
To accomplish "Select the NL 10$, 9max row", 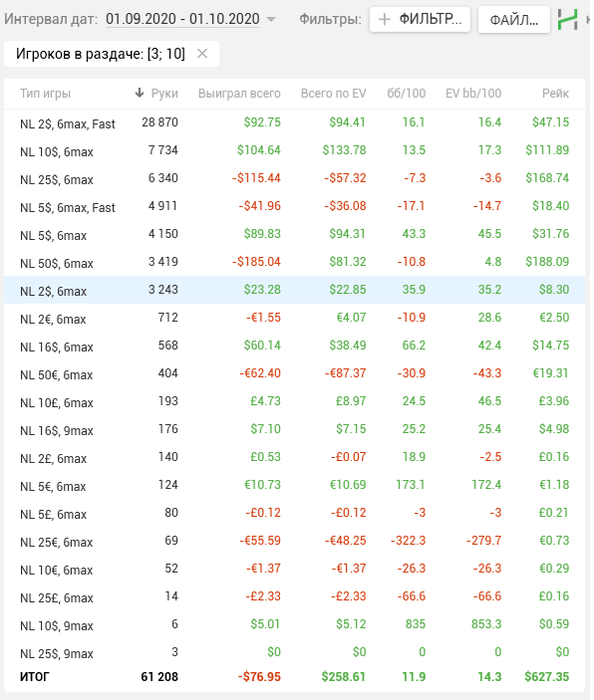I will [295, 624].
